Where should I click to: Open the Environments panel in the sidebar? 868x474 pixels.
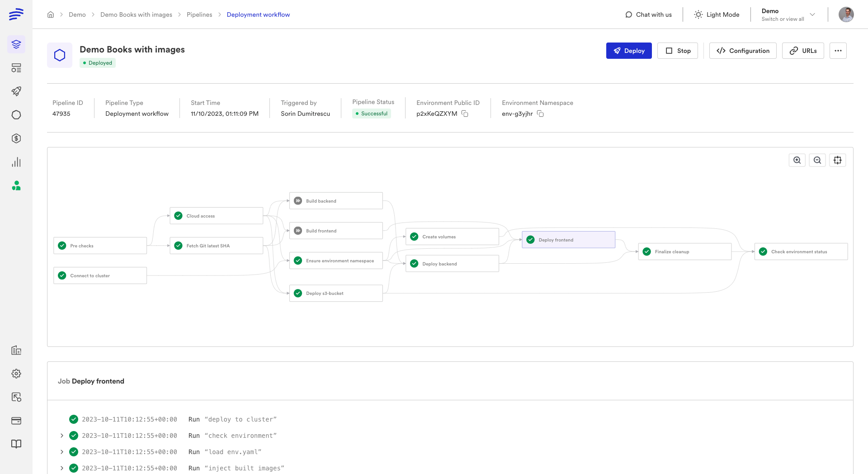[x=16, y=44]
